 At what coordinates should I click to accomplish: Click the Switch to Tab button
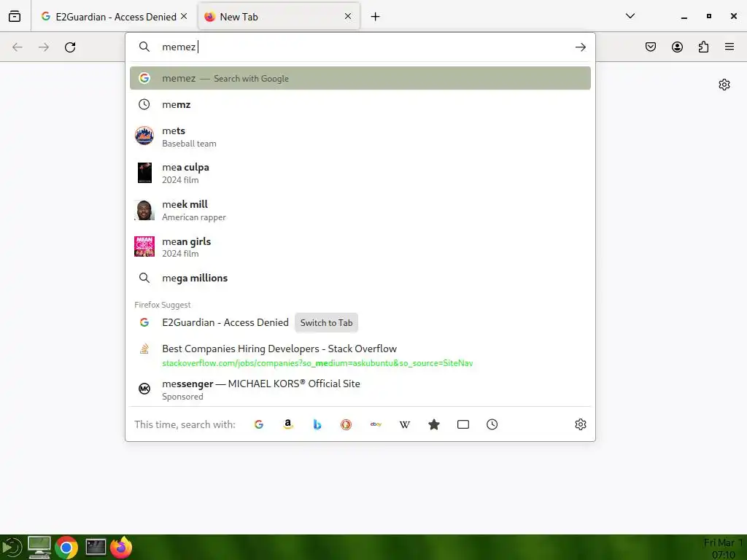pos(326,322)
